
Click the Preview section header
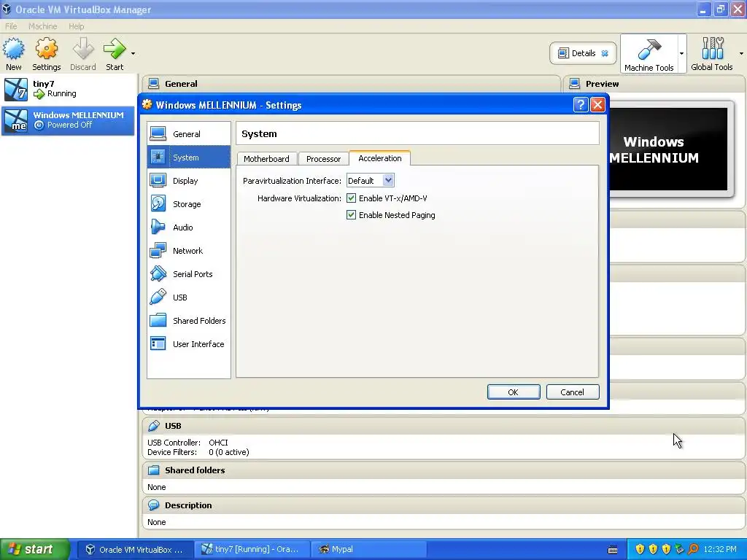pos(654,84)
